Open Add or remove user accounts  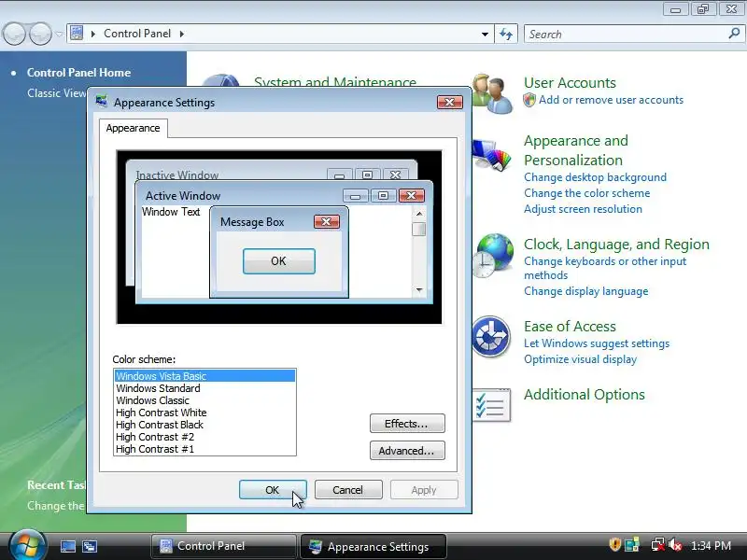[x=611, y=100]
